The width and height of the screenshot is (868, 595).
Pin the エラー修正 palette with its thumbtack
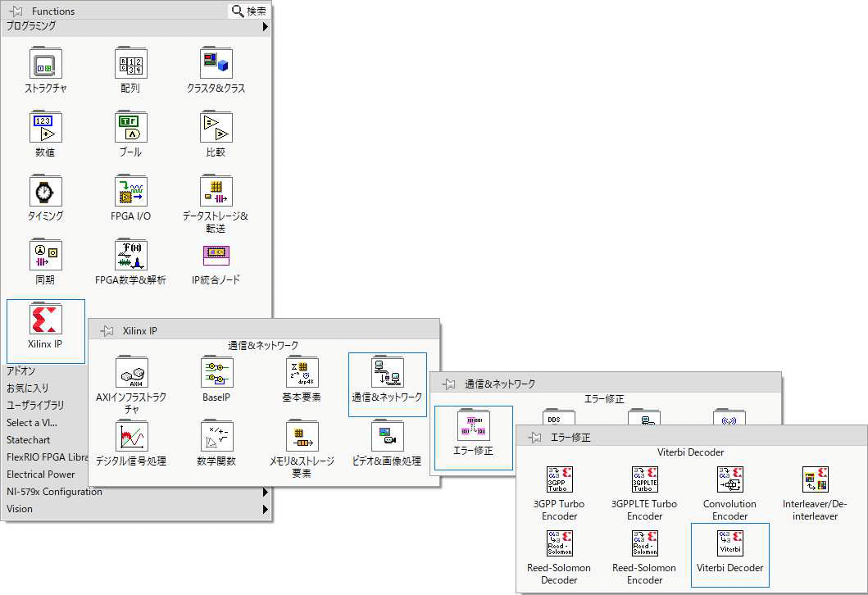pyautogui.click(x=534, y=436)
